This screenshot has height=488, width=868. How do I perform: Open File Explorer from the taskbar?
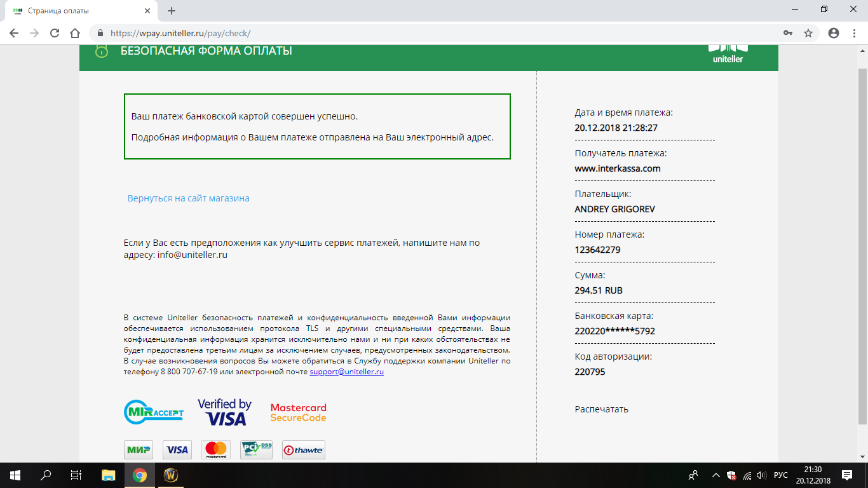(x=109, y=475)
